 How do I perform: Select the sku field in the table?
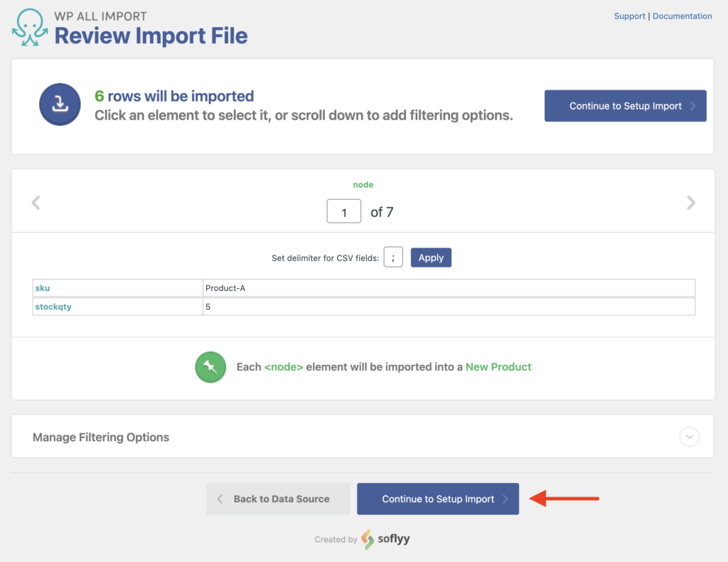click(42, 287)
